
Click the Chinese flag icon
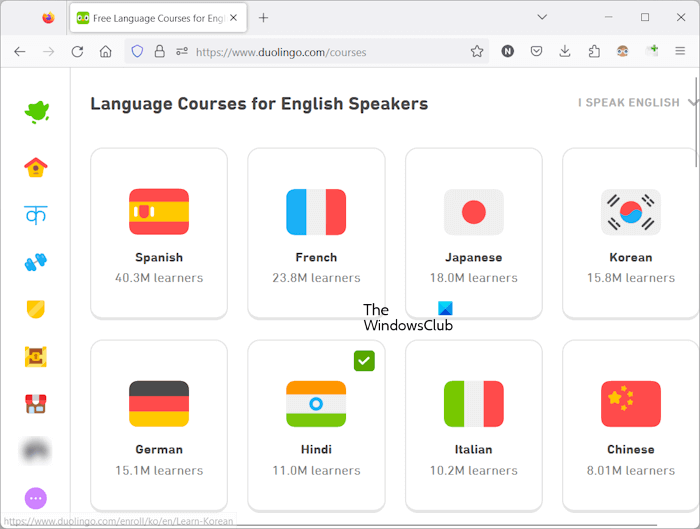[x=631, y=404]
